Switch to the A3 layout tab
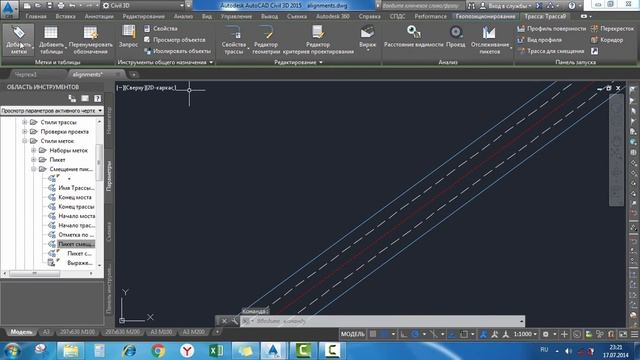The image size is (640, 360). click(x=46, y=332)
